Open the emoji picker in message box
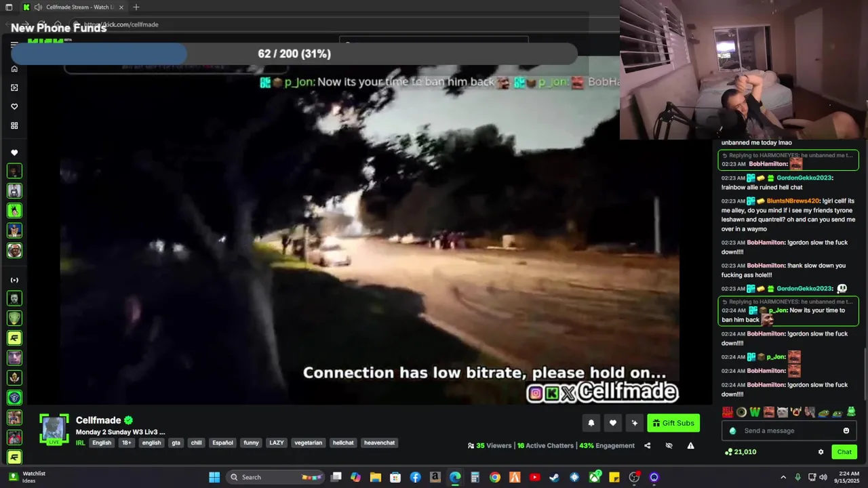 click(x=846, y=430)
